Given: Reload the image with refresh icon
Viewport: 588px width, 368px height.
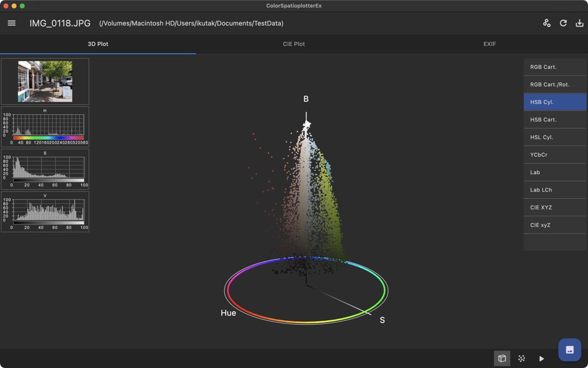Looking at the screenshot, I should tap(563, 24).
